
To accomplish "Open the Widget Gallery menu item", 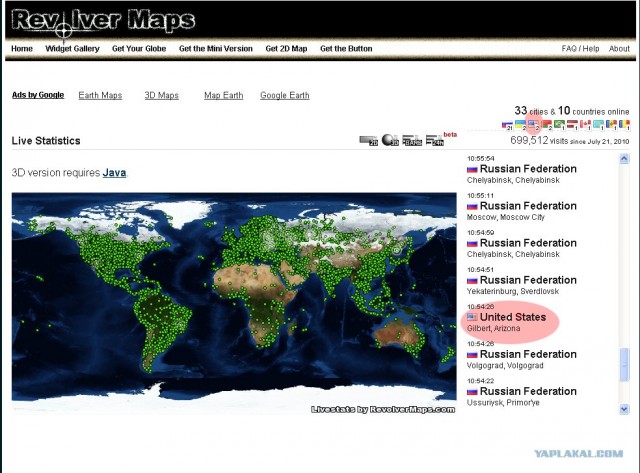I will point(72,49).
